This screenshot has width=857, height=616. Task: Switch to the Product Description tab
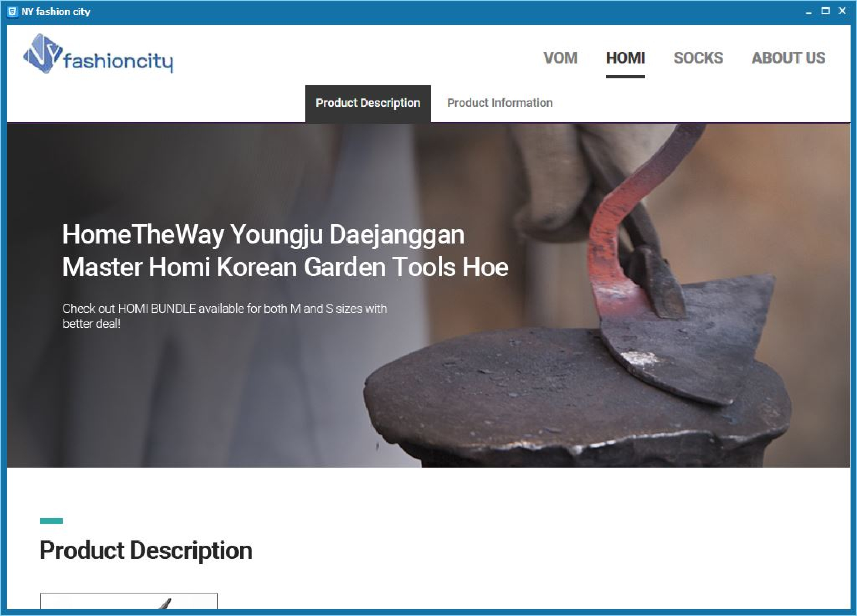point(368,103)
